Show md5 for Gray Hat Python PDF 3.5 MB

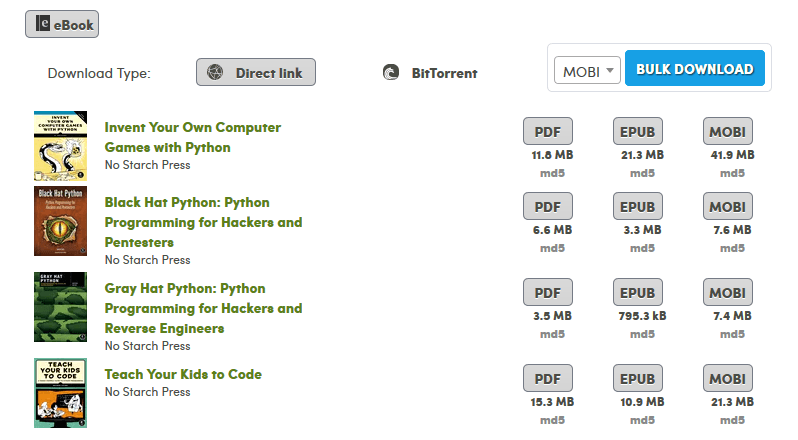pyautogui.click(x=552, y=334)
